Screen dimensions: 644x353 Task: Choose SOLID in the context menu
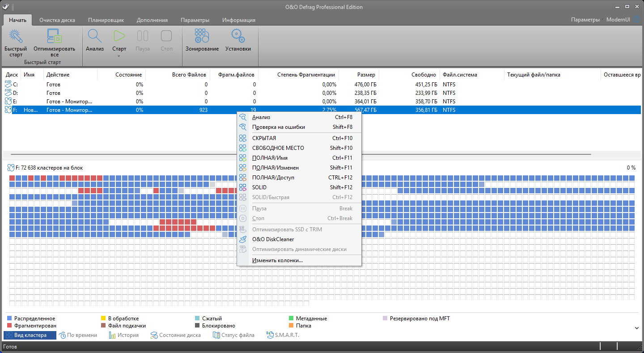point(259,187)
